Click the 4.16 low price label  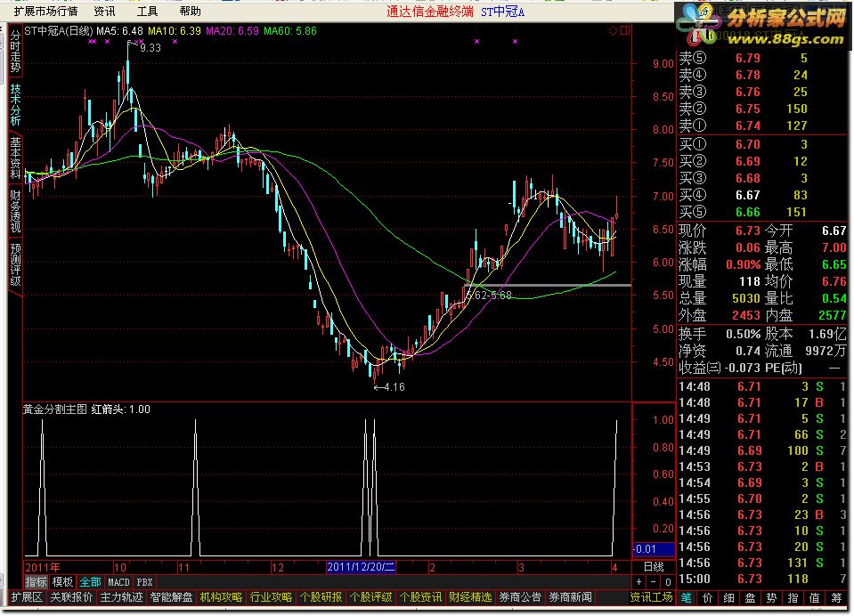tap(394, 387)
